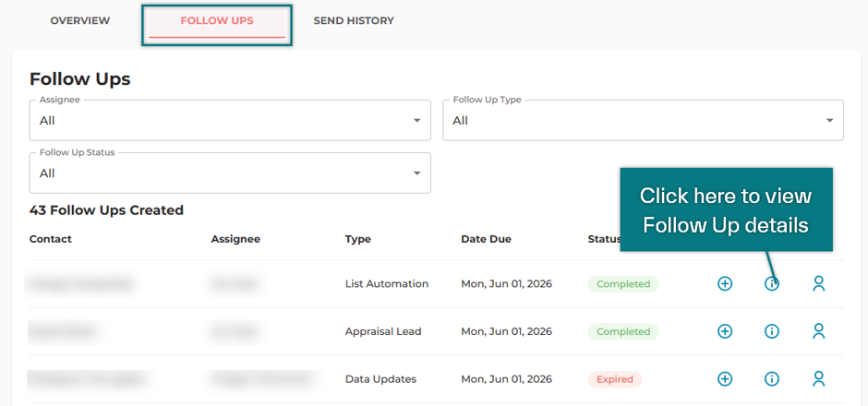Click the Type column header
Screen dimensions: 868x406
click(x=357, y=239)
